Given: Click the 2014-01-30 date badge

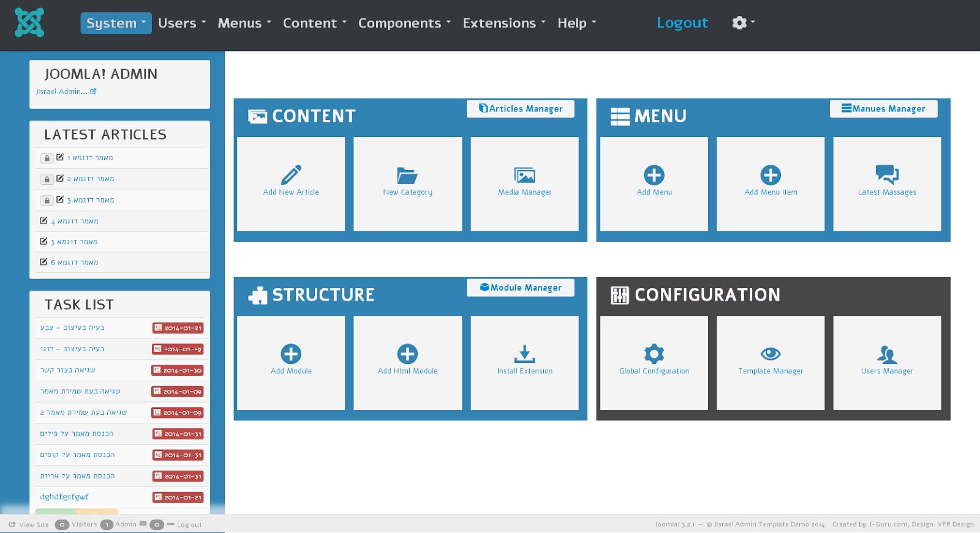Looking at the screenshot, I should [178, 370].
